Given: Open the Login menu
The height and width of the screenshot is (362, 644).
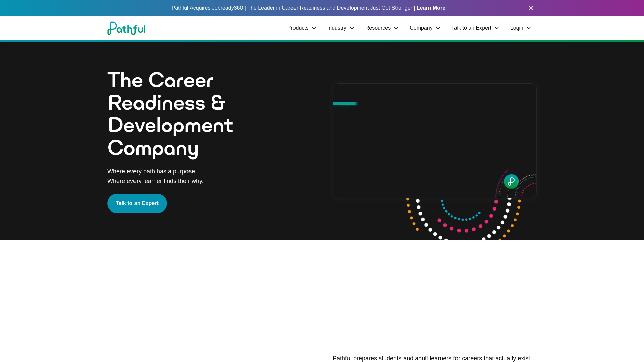Looking at the screenshot, I should (517, 28).
